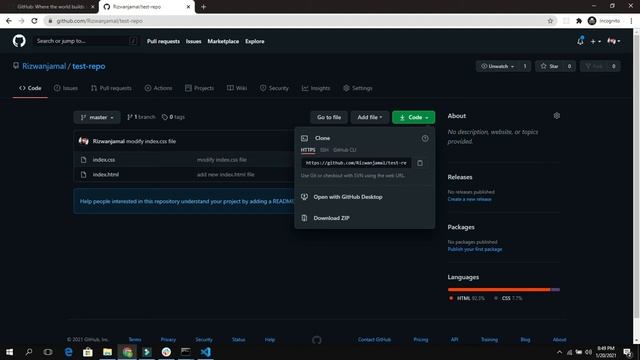This screenshot has height=360, width=640.
Task: Open the user avatar menu
Action: (x=613, y=41)
